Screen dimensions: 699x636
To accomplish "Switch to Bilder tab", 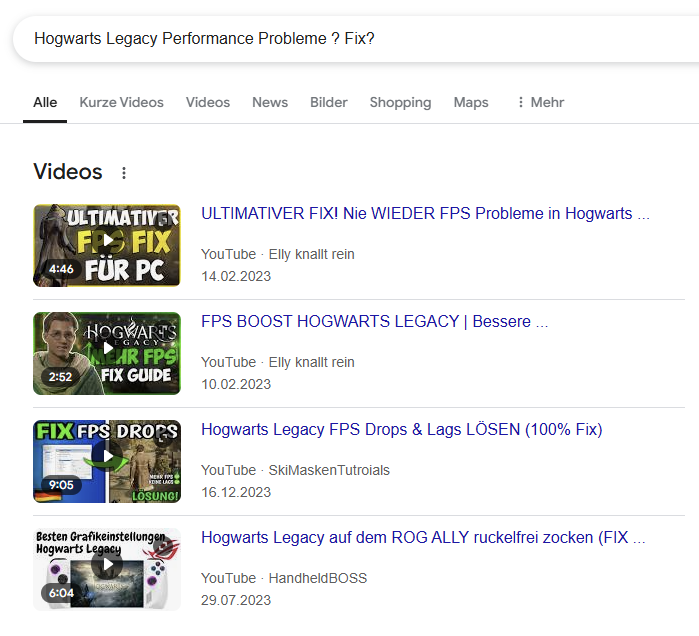I will (x=329, y=103).
